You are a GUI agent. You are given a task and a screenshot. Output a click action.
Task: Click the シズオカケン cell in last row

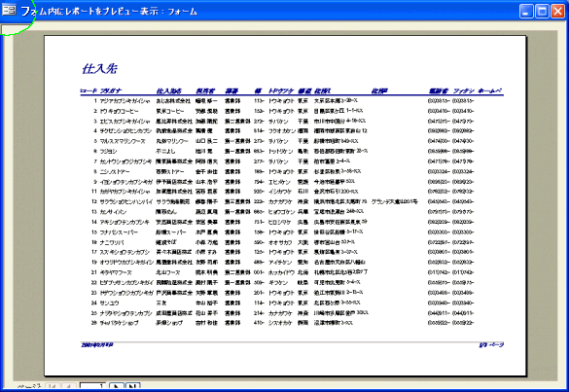[280, 323]
